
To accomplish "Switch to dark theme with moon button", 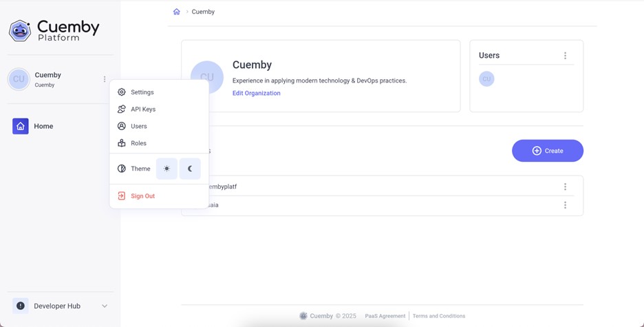I will [x=190, y=169].
